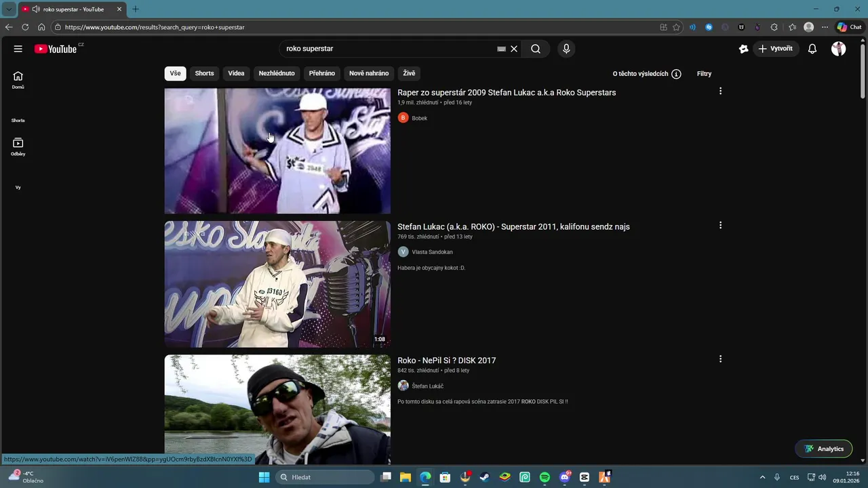Open the on-screen keyboard icon in the search box
Image resolution: width=868 pixels, height=488 pixels.
click(501, 49)
